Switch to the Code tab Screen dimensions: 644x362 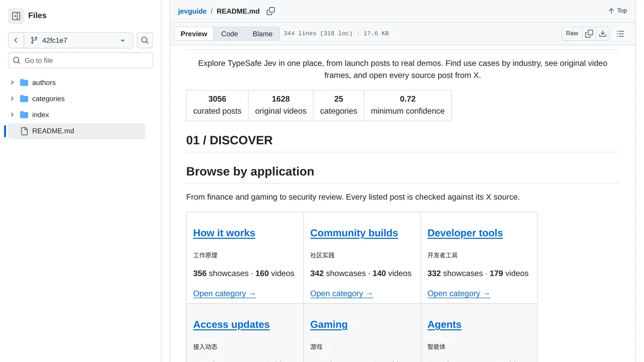click(x=229, y=34)
